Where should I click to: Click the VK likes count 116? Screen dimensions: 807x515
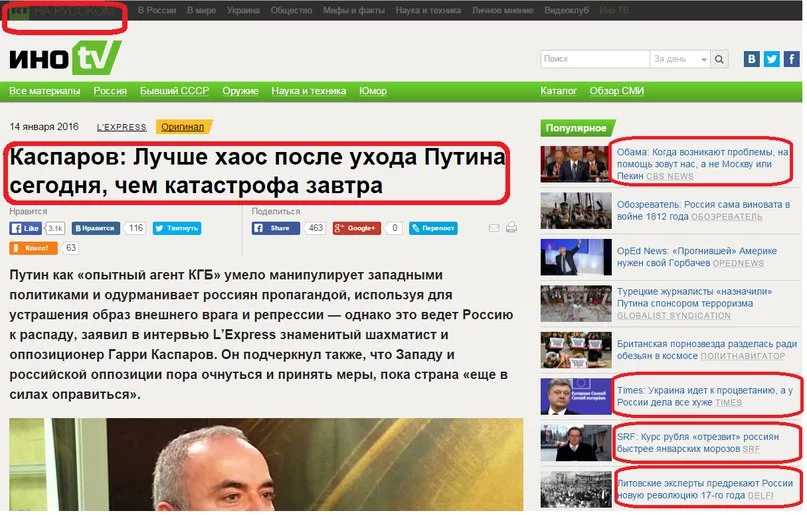tap(136, 228)
